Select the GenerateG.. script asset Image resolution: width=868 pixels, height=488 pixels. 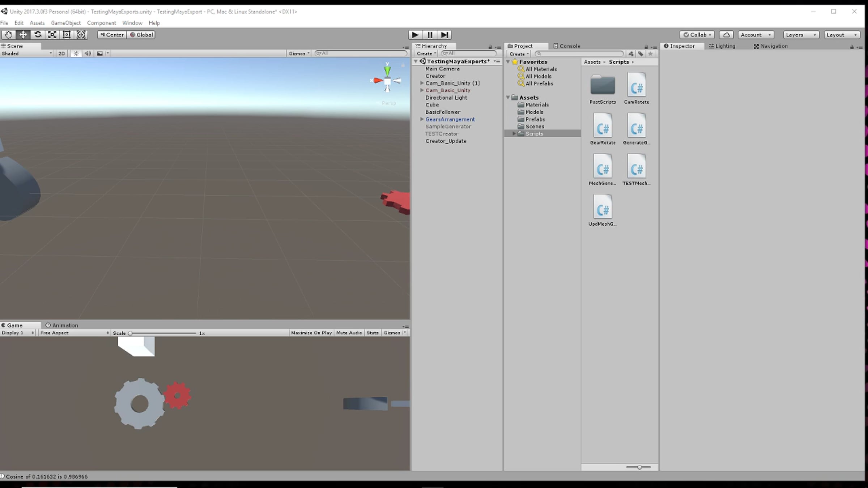637,129
